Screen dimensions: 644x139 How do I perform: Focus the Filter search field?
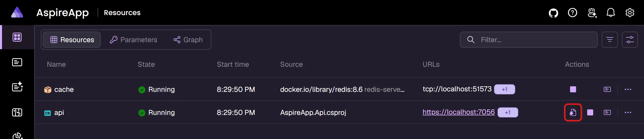(529, 40)
